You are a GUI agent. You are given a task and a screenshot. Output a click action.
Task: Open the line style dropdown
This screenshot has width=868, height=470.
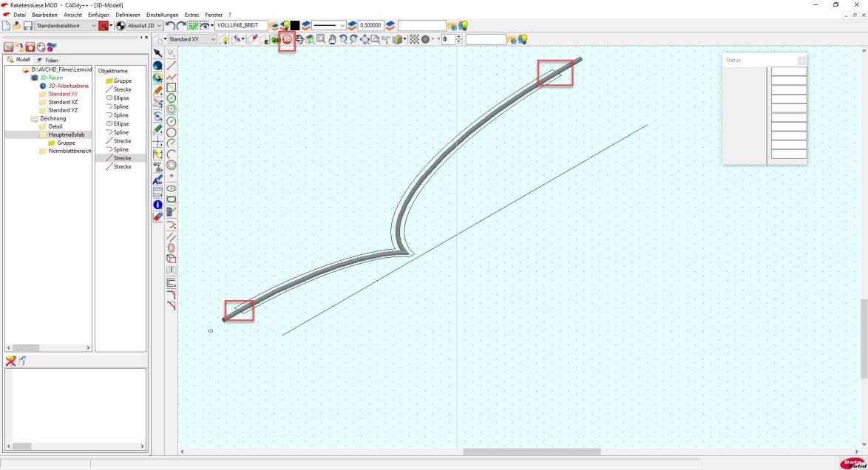329,25
